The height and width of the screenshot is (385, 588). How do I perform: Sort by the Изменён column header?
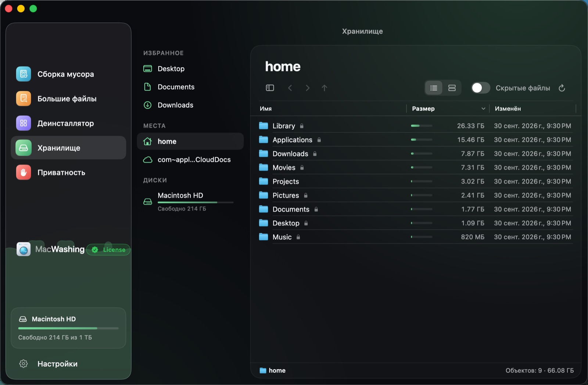pyautogui.click(x=508, y=108)
